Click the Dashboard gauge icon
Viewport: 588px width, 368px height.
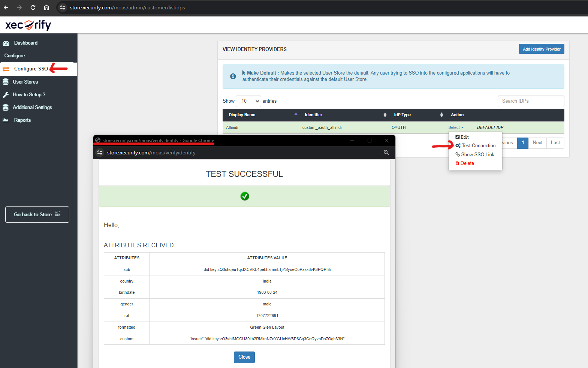pos(6,43)
